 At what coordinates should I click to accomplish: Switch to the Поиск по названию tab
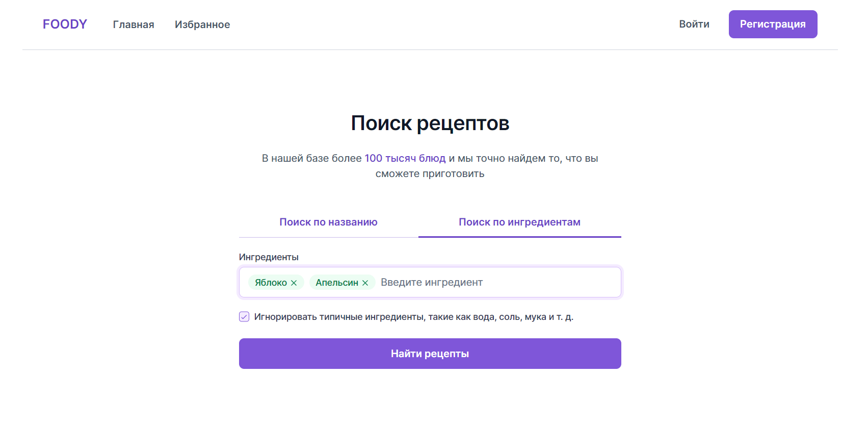[328, 222]
